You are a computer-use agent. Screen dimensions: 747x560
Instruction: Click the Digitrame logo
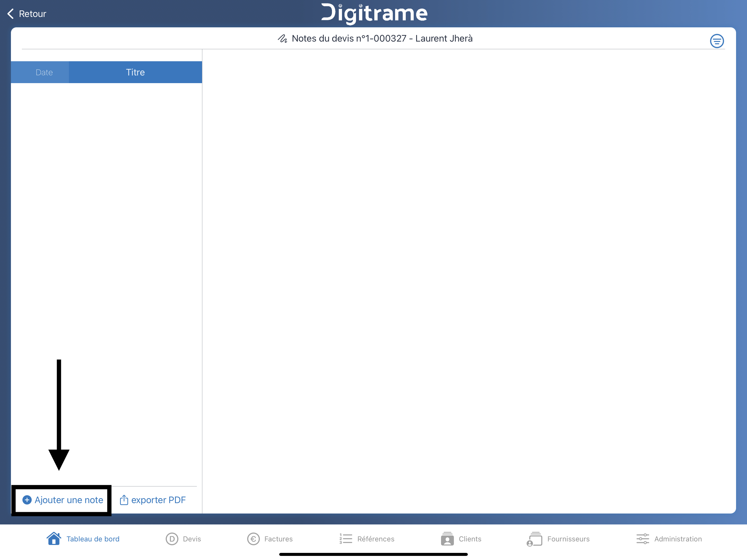point(374,13)
